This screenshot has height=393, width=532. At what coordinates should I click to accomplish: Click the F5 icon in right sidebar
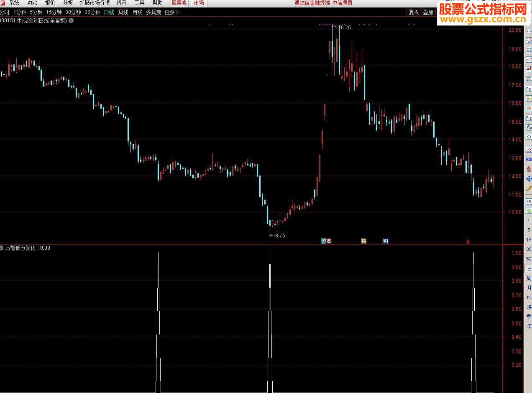pyautogui.click(x=529, y=201)
